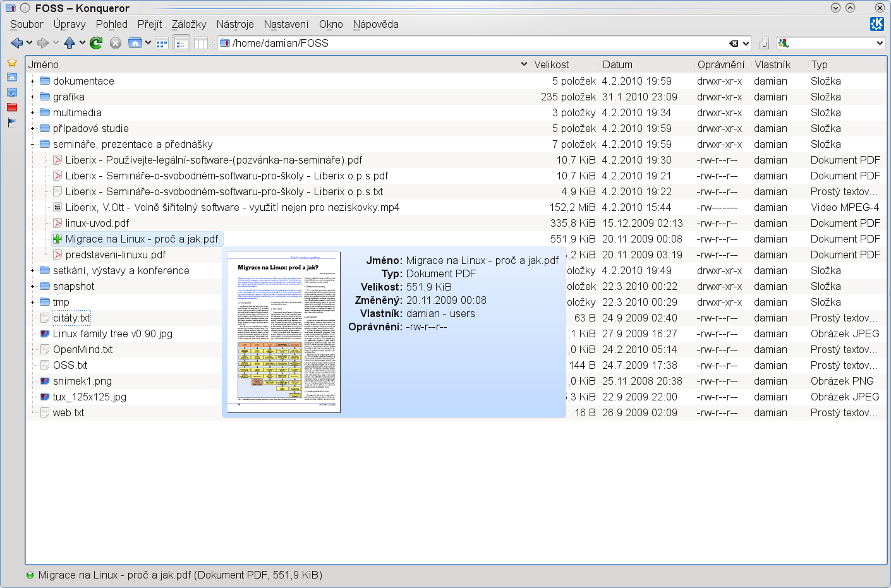The height and width of the screenshot is (588, 891).
Task: Open network folder icon in sidebar
Action: (x=12, y=92)
